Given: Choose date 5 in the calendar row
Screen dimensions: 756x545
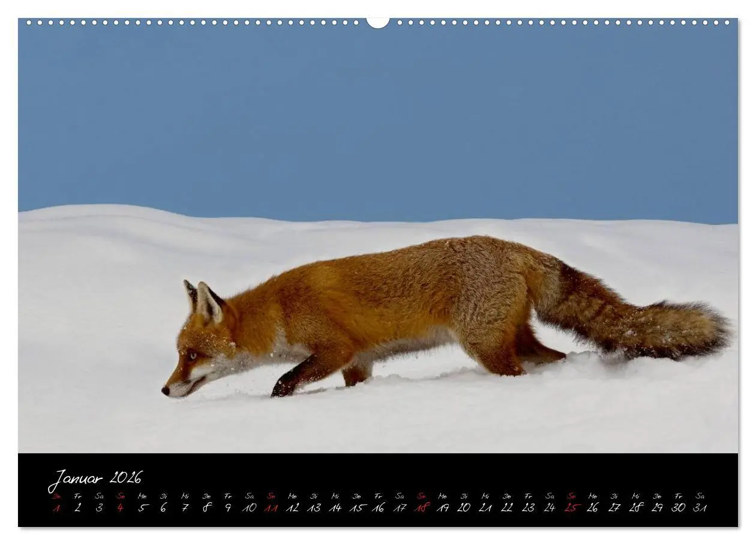Looking at the screenshot, I should pyautogui.click(x=142, y=508).
